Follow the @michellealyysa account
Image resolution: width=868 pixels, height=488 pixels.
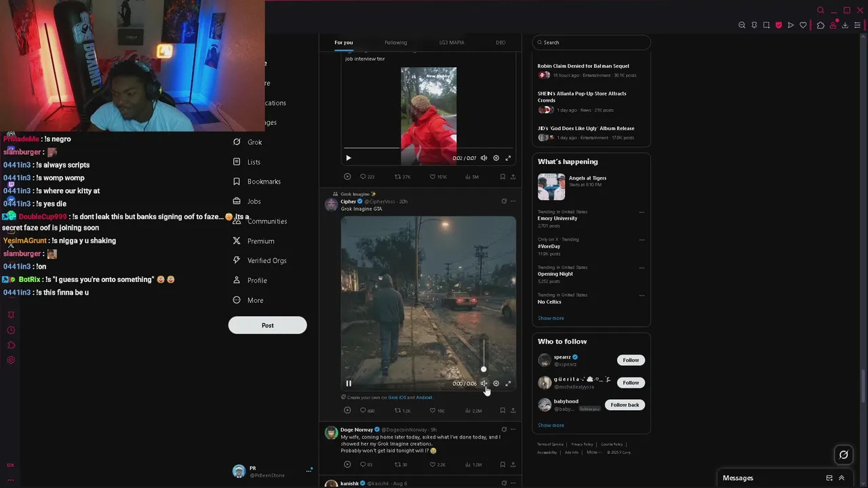pyautogui.click(x=631, y=383)
